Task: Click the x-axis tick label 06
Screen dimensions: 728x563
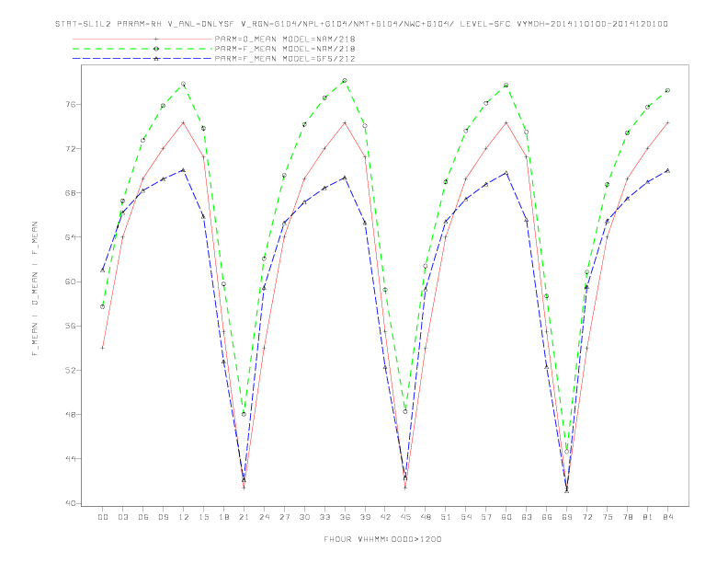Action: 143,517
